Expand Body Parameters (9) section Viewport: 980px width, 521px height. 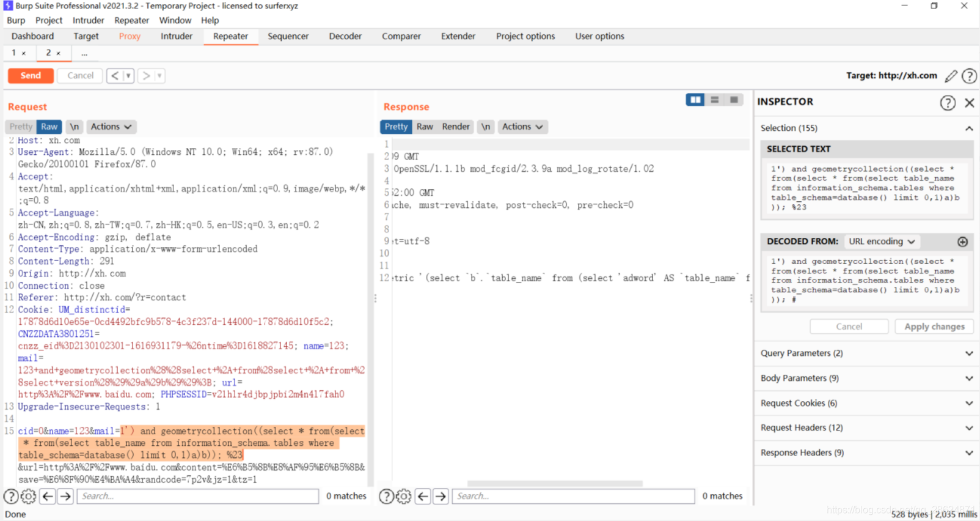click(x=866, y=379)
